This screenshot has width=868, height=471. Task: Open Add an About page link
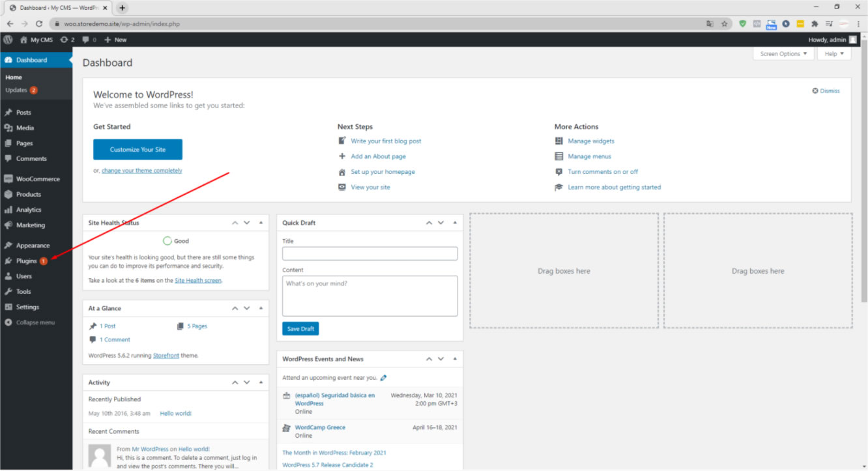tap(378, 156)
